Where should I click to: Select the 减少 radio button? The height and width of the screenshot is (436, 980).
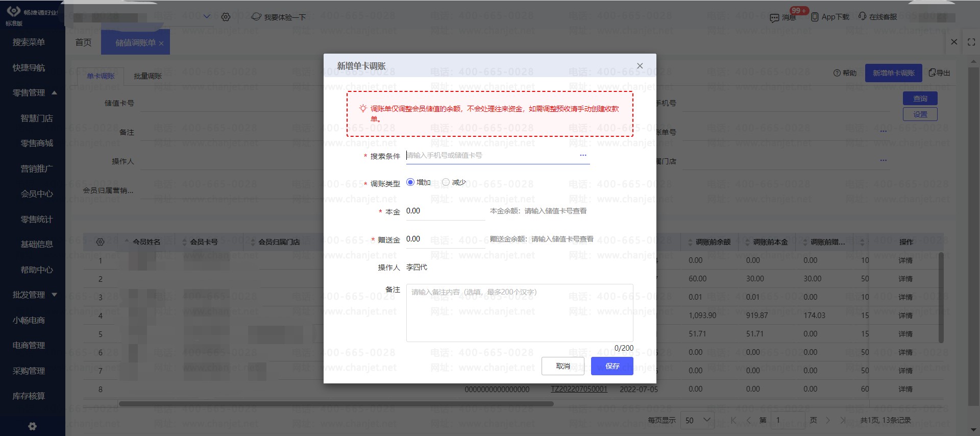(446, 182)
